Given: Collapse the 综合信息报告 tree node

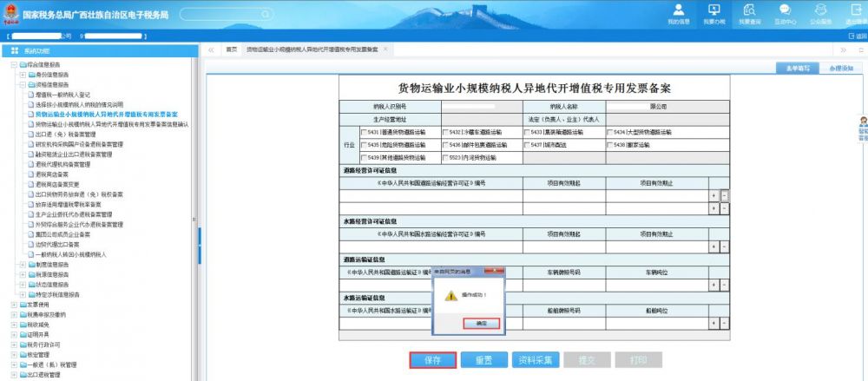Looking at the screenshot, I should pyautogui.click(x=13, y=65).
